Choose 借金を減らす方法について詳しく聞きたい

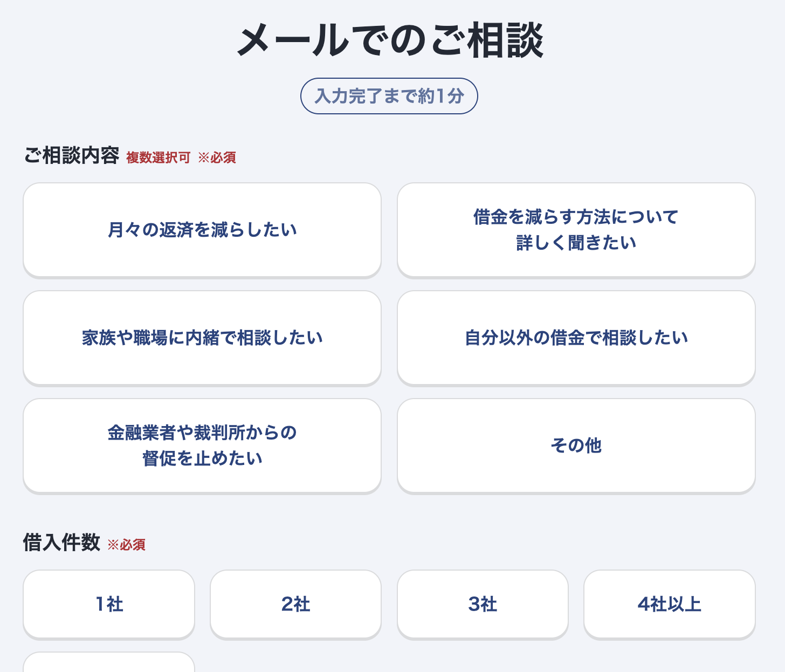pos(575,229)
